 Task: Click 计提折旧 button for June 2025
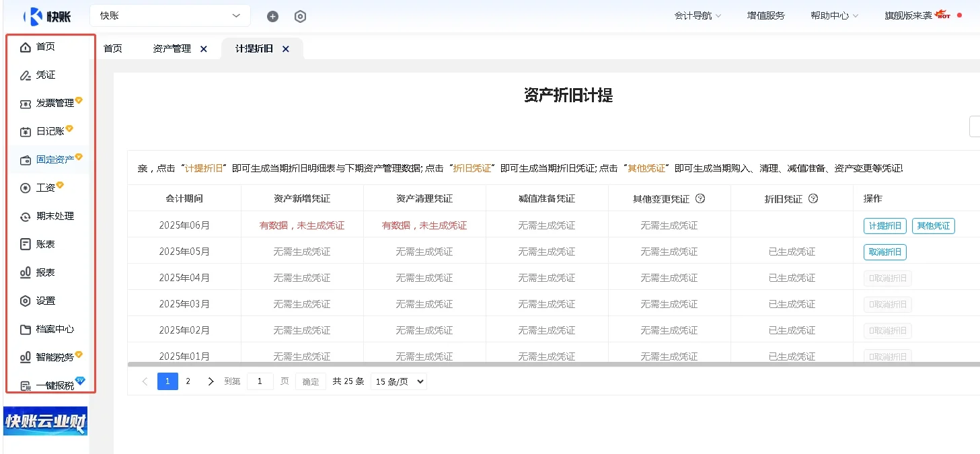tap(884, 225)
